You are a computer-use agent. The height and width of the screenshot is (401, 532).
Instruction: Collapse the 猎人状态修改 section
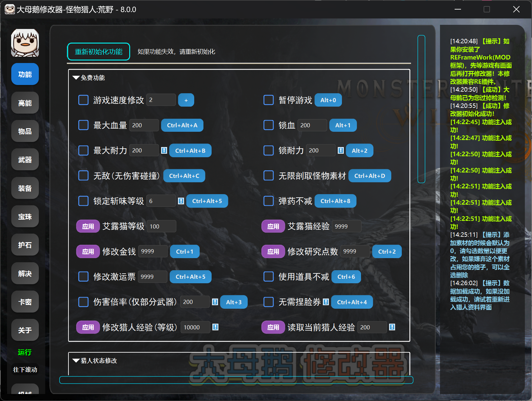point(76,361)
